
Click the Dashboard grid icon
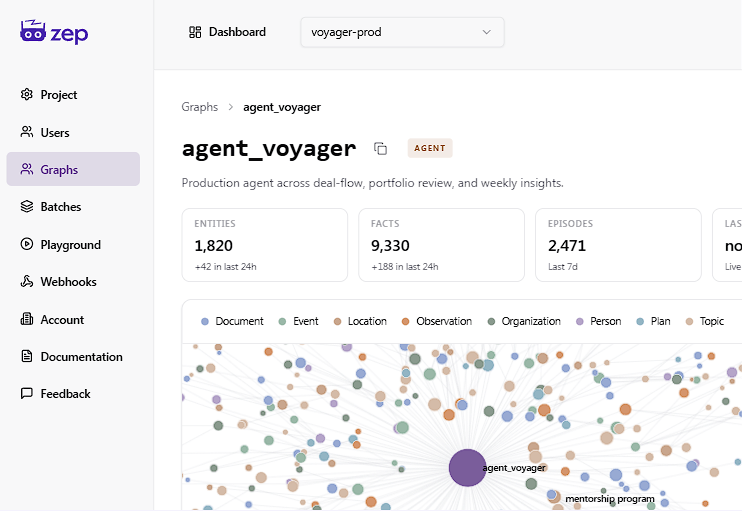pyautogui.click(x=195, y=32)
